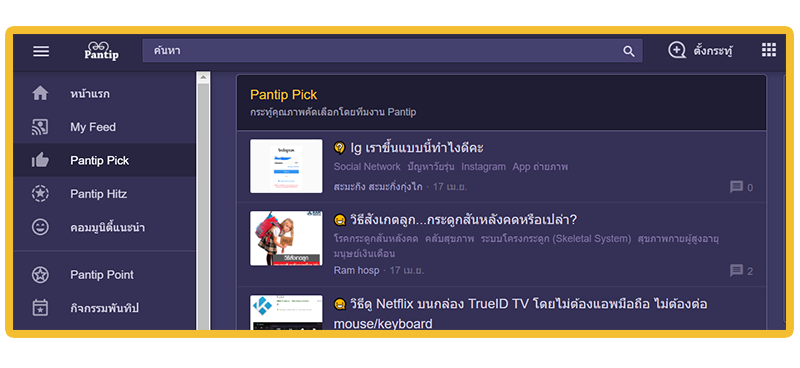Image resolution: width=800 pixels, height=368 pixels.
Task: Select Pantip Pick sidebar item
Action: coord(105,160)
